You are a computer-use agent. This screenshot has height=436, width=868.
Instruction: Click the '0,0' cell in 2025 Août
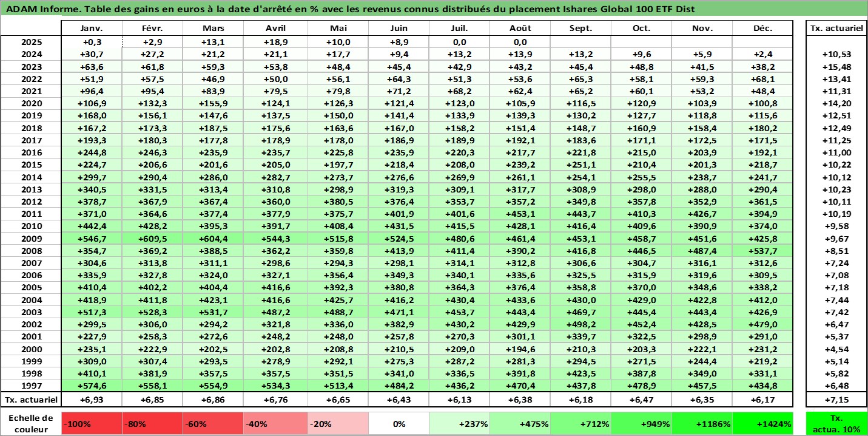520,42
